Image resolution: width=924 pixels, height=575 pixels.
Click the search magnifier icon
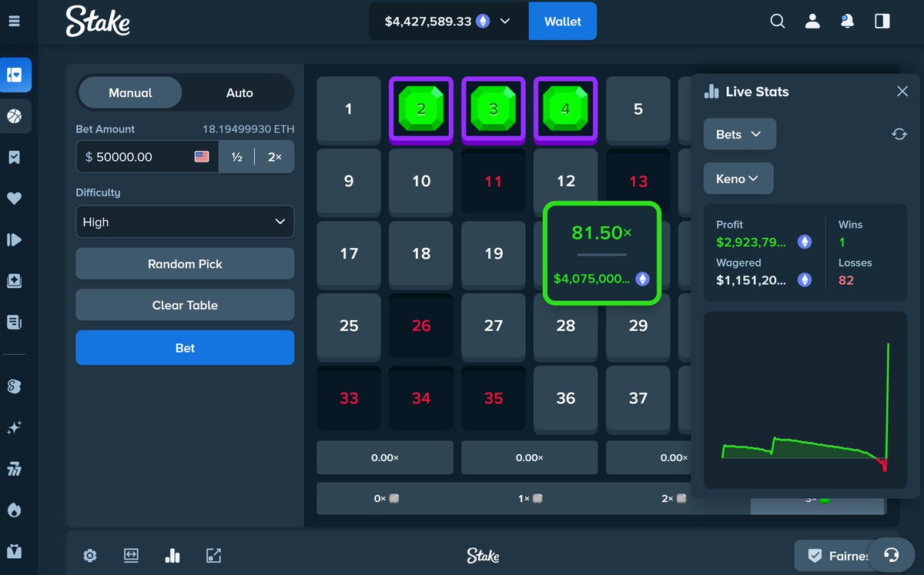point(778,22)
